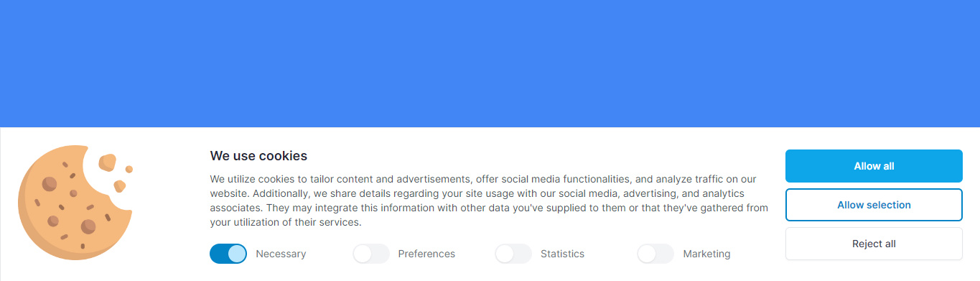
Task: Click the lowest cookie crumb piece
Action: [x=119, y=186]
